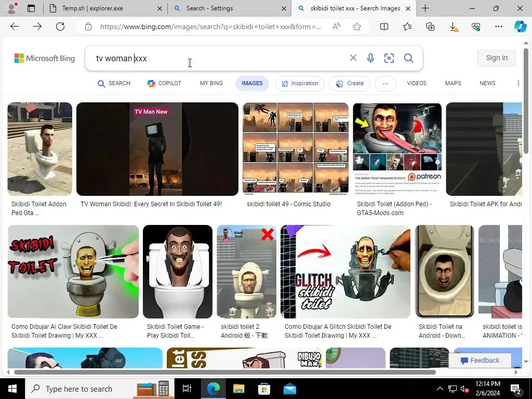This screenshot has width=532, height=399.
Task: Click the browser Back arrow
Action: coord(14,26)
